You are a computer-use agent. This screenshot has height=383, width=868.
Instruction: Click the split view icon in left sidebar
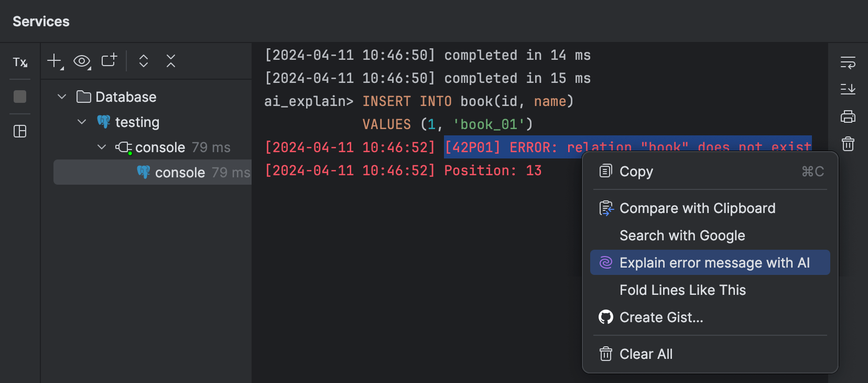19,132
